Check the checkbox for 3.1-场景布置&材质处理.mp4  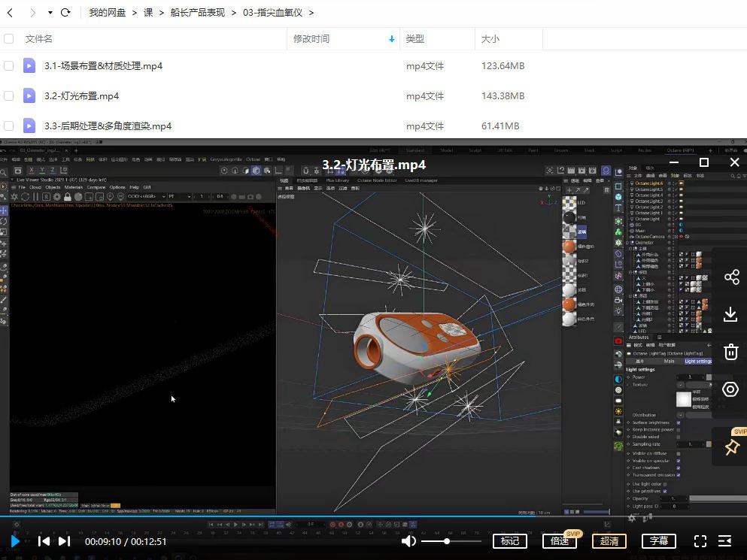coord(9,65)
